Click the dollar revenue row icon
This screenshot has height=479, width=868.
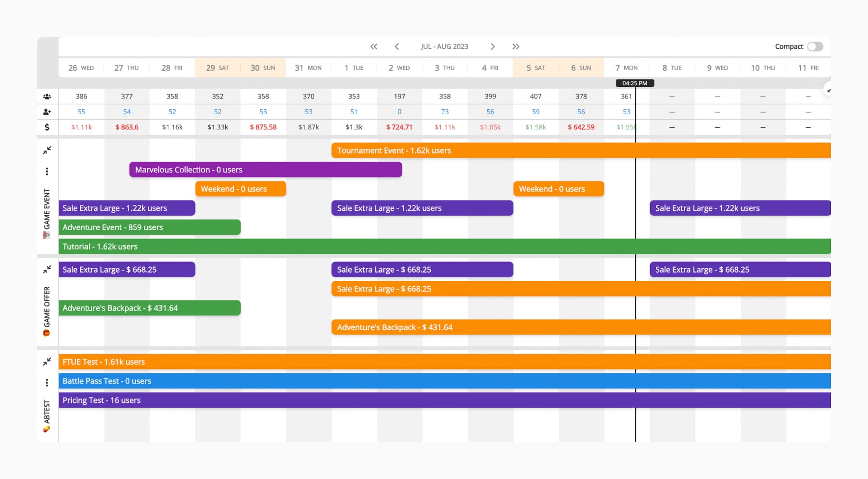(x=47, y=127)
